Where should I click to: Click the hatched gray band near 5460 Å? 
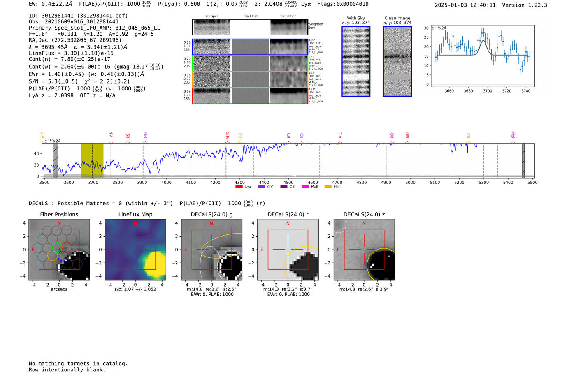click(x=523, y=160)
